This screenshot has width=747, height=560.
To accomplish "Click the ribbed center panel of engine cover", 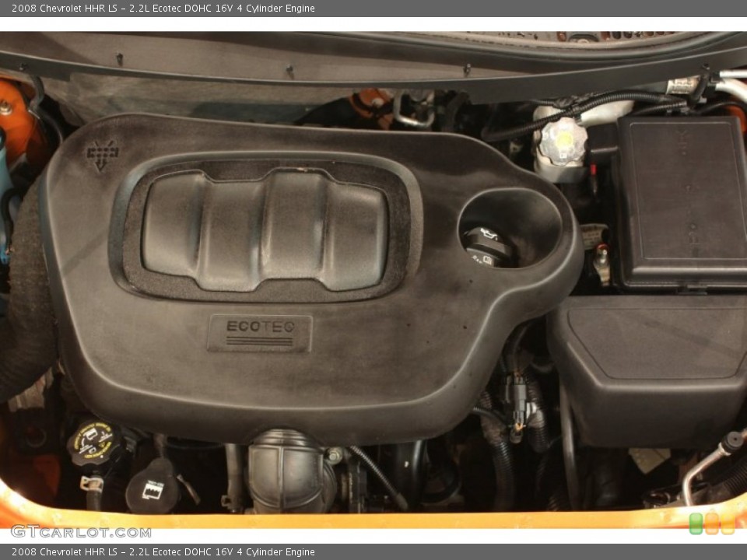I will 265,230.
